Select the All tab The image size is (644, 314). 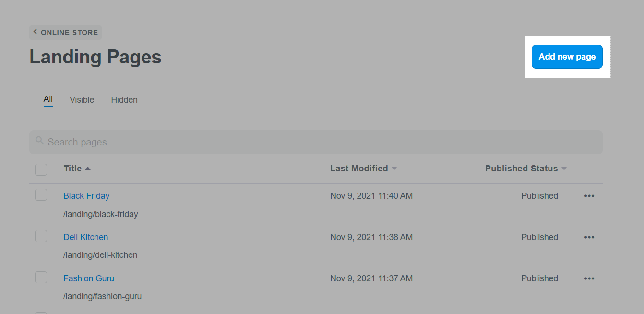(48, 99)
